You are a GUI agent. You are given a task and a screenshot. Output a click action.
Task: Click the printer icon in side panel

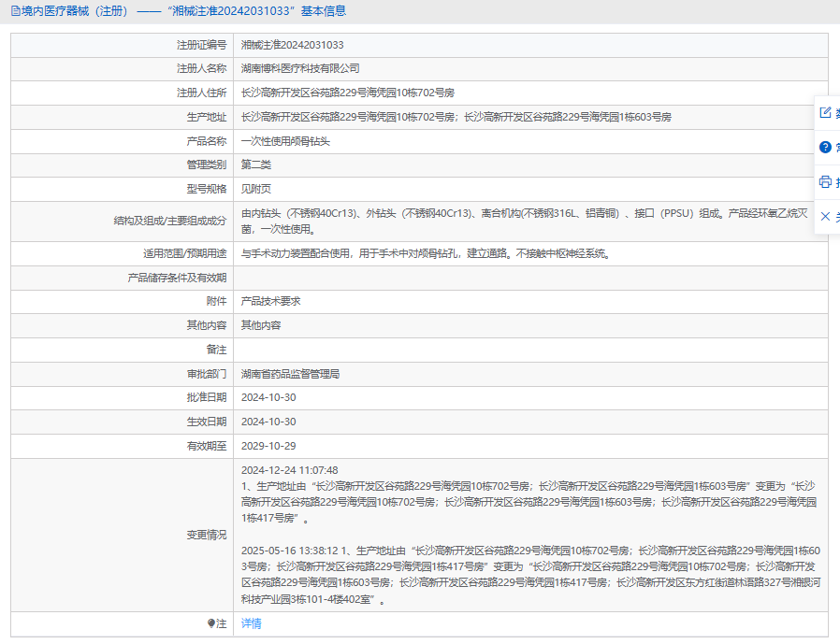[825, 182]
